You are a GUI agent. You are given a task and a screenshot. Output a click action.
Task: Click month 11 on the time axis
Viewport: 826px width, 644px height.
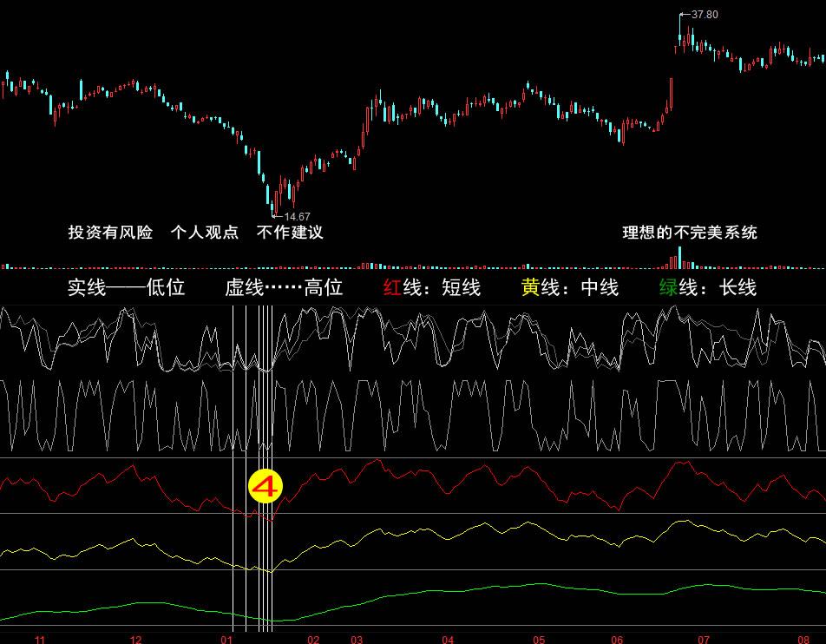[x=40, y=640]
